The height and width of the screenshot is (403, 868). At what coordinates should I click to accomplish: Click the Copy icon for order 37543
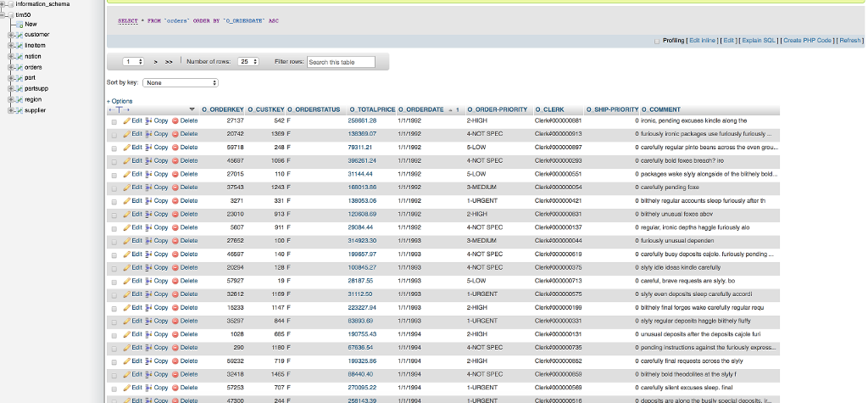148,188
